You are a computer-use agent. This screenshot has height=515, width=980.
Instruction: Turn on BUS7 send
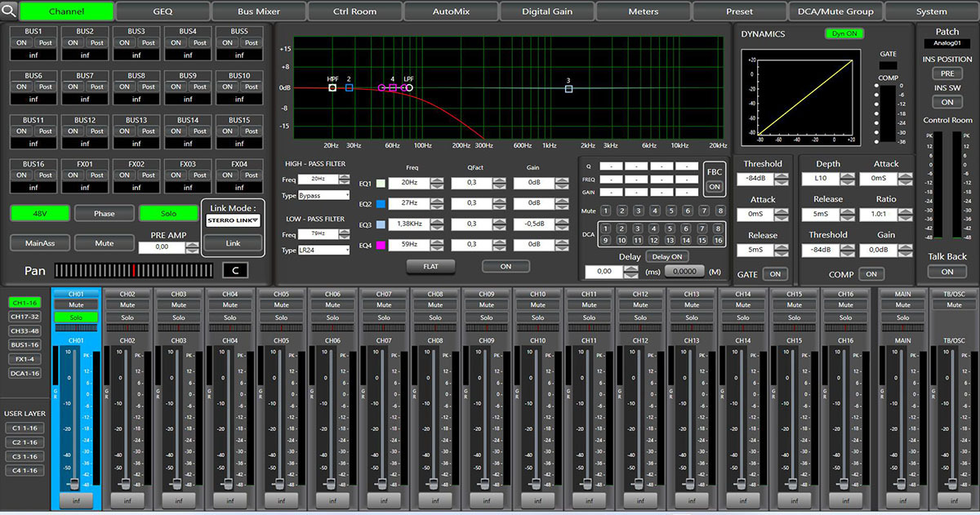click(73, 87)
